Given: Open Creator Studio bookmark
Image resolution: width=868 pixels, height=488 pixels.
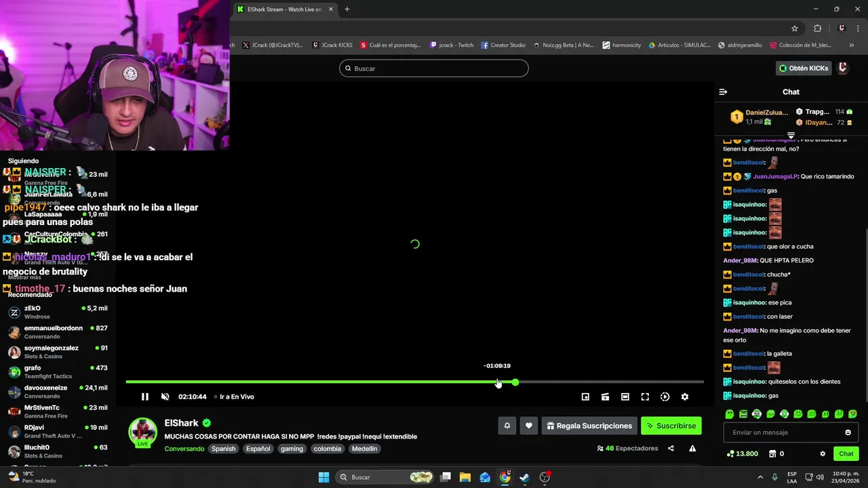Looking at the screenshot, I should tap(503, 45).
